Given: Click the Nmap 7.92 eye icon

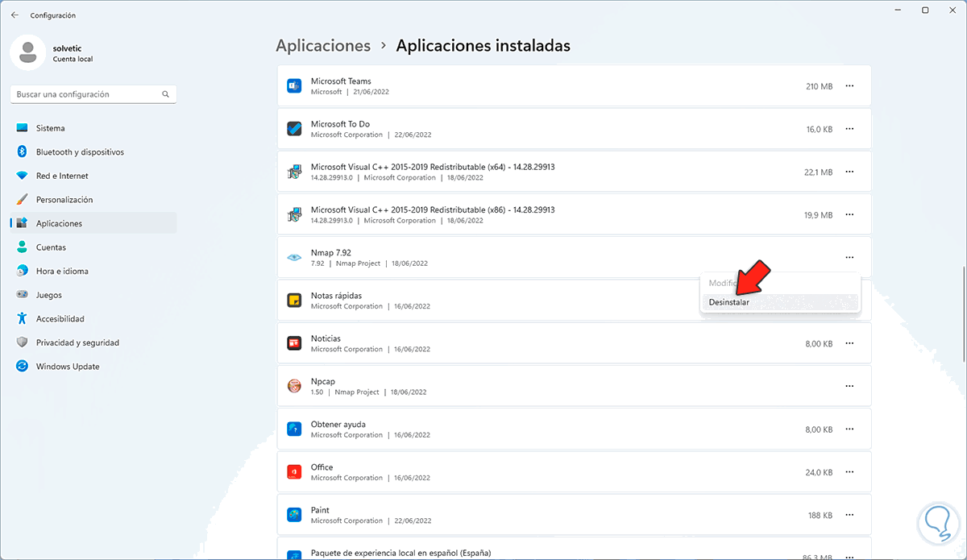Looking at the screenshot, I should pos(294,258).
